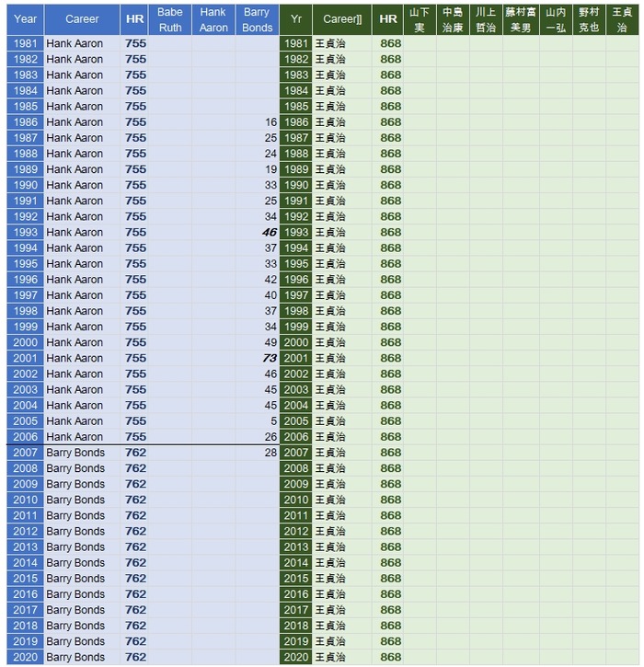Click the green Career]] column header
This screenshot has height=667, width=644.
pos(342,19)
